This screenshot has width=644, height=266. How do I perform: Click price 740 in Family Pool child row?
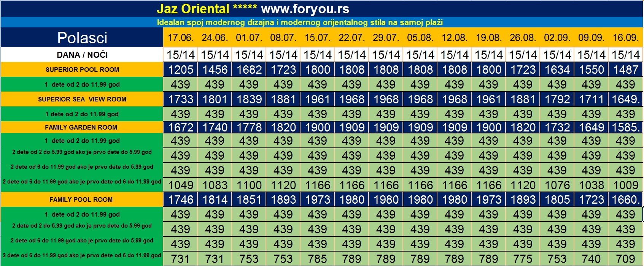(592, 259)
